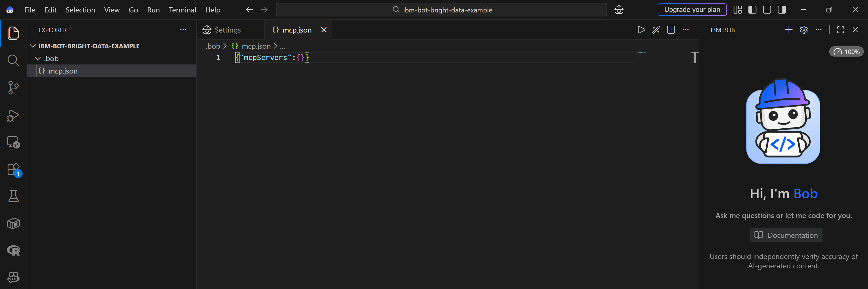This screenshot has height=289, width=868.
Task: Collapse the .bob folder
Action: click(112, 58)
